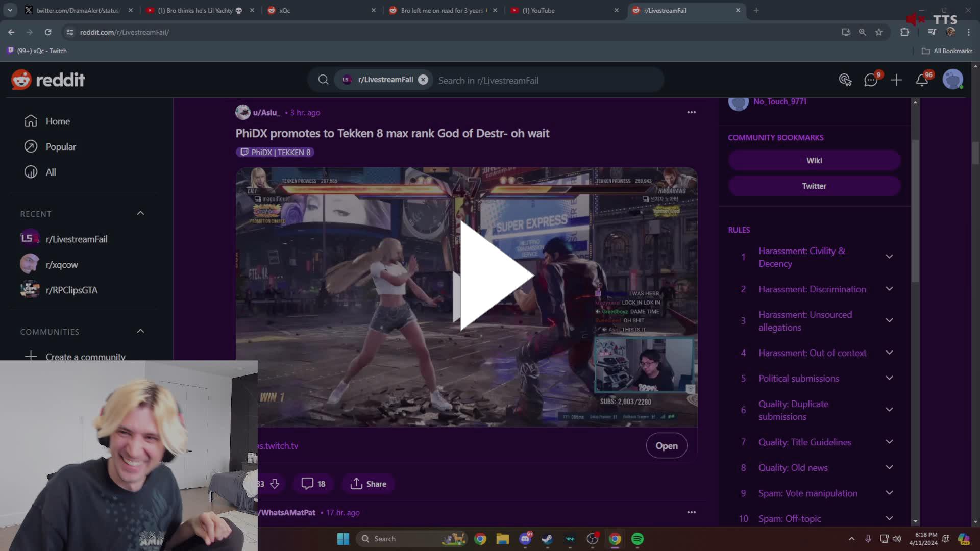980x551 pixels.
Task: Open the Twitter community bookmark
Action: pos(814,186)
